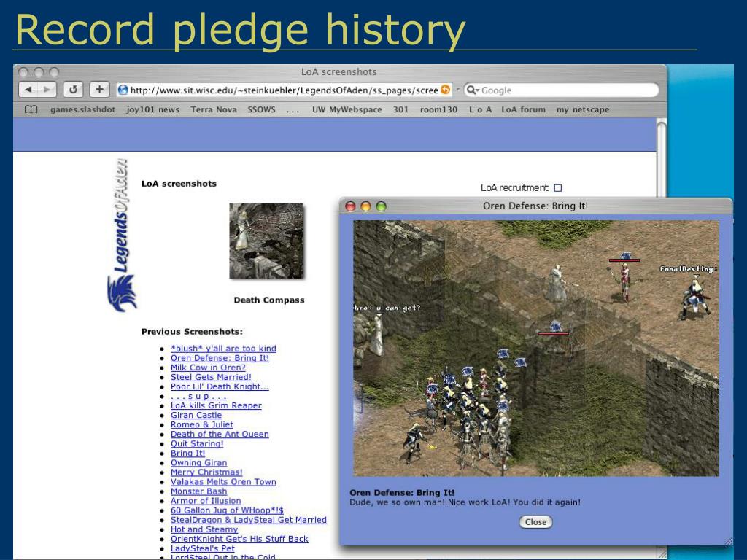Open the 'LoA kills Grim Reaper' link

pyautogui.click(x=216, y=405)
